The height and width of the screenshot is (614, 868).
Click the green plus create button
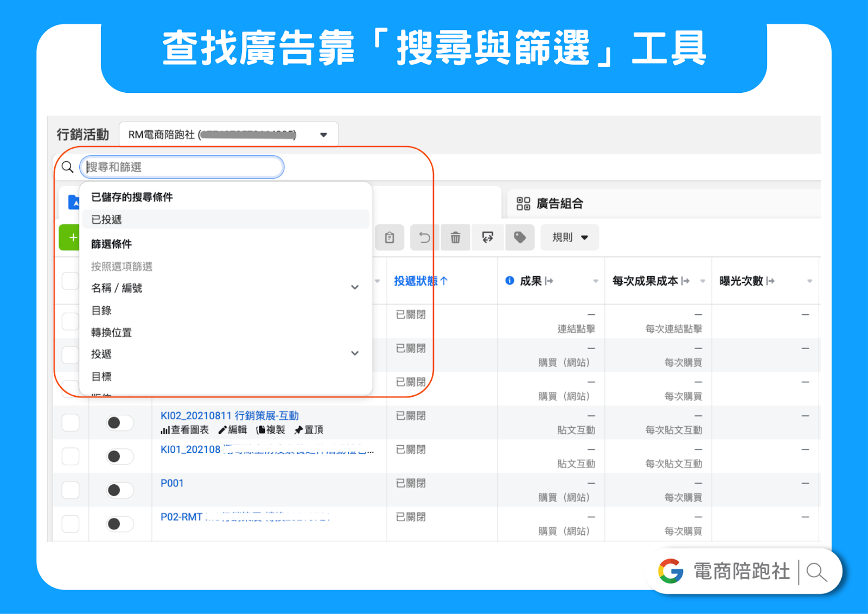pos(71,237)
